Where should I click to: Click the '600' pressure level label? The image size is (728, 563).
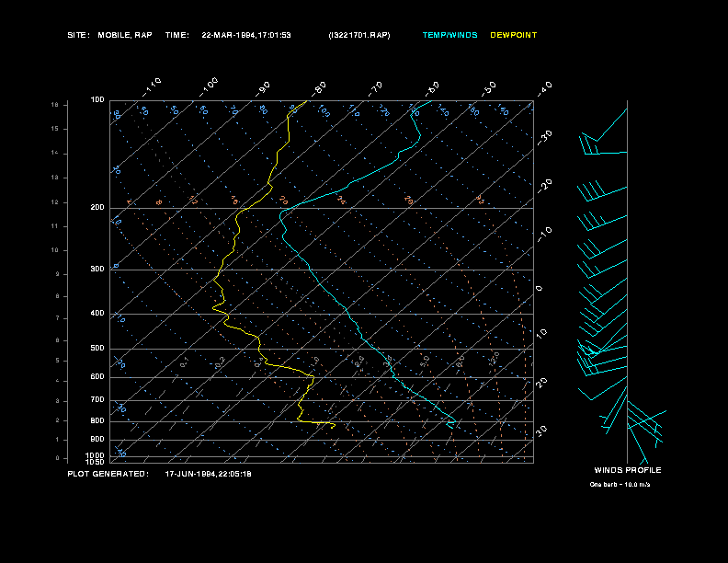(x=97, y=377)
